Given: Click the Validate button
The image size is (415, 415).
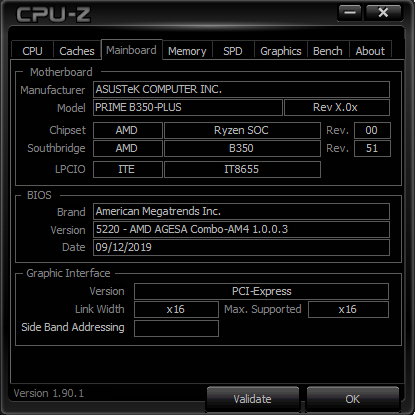Looking at the screenshot, I should coord(252,399).
